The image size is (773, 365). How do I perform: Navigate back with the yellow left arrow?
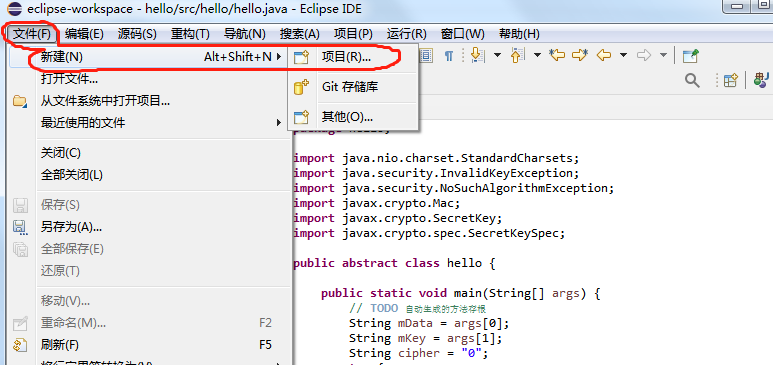604,55
